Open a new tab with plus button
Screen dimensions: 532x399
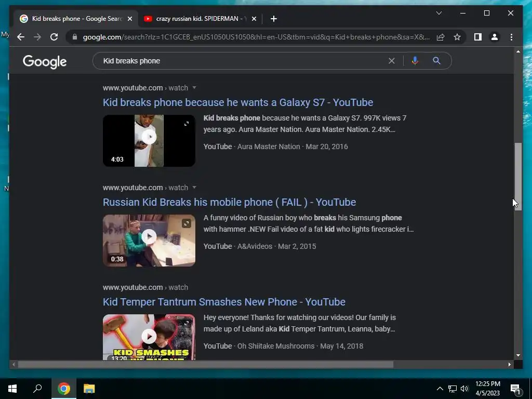(x=274, y=19)
